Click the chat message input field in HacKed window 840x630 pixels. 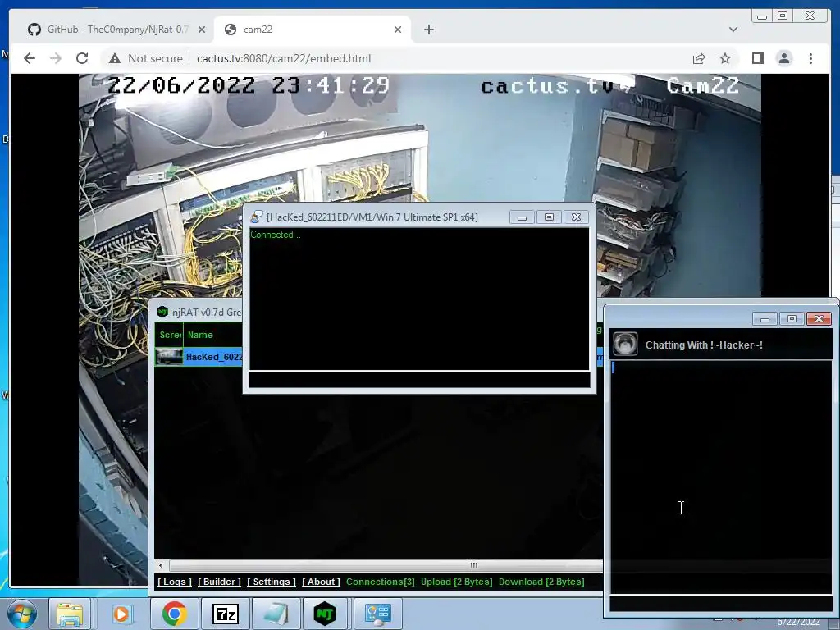419,379
